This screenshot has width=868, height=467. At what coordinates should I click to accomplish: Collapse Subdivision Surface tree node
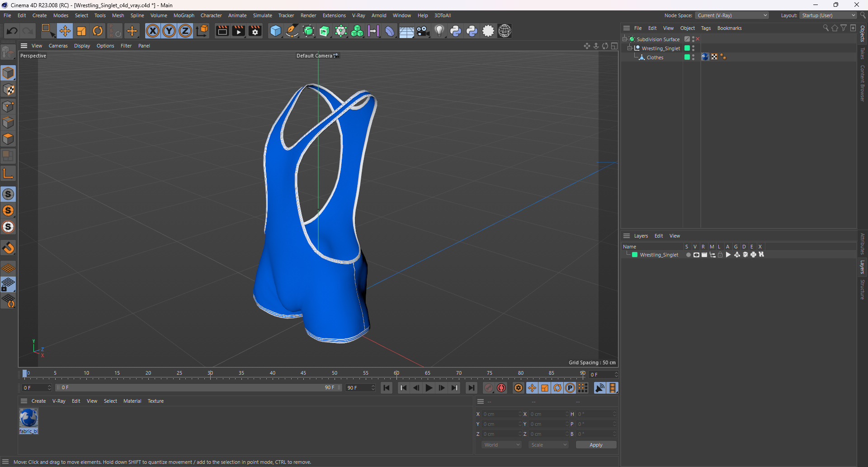tap(625, 39)
